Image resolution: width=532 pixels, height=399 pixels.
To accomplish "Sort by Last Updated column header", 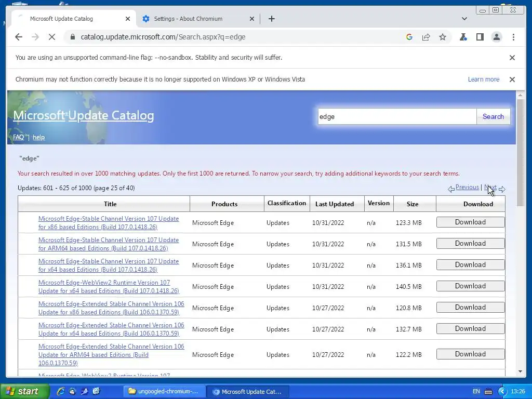I will tap(335, 204).
